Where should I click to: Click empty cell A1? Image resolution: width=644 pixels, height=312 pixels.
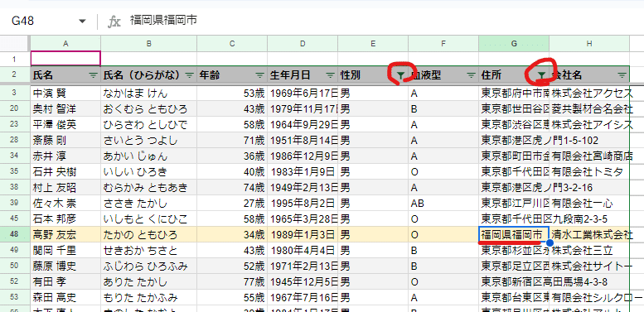click(65, 59)
